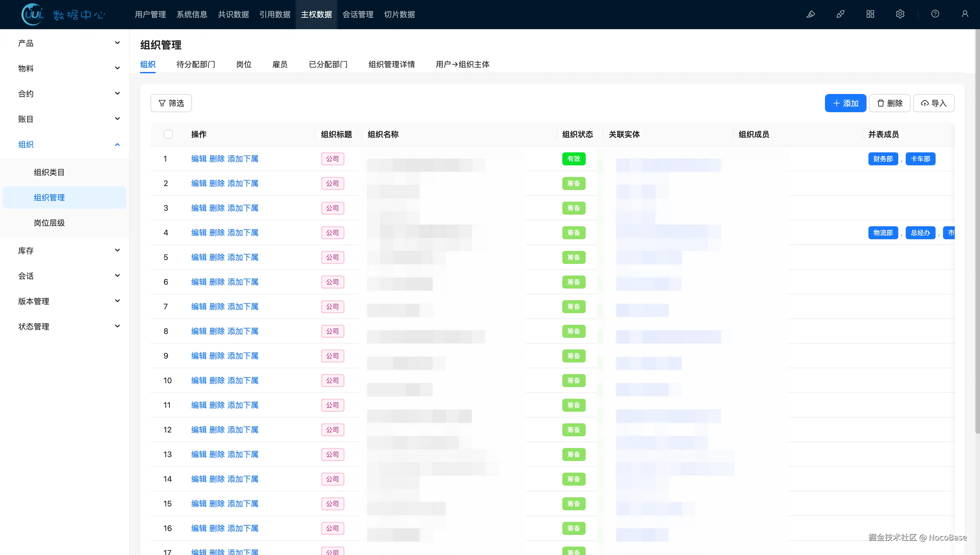Switch to the 待分配部门 tab
Viewport: 980px width, 555px height.
click(196, 65)
